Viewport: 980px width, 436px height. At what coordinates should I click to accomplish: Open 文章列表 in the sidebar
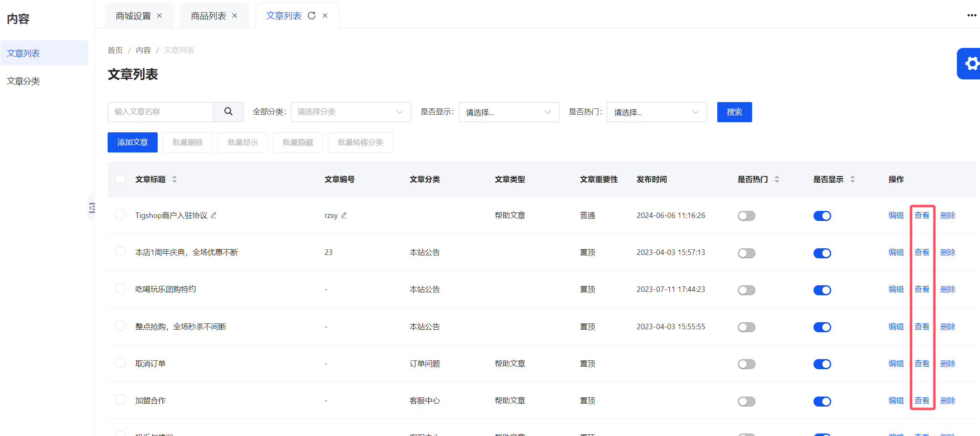(x=45, y=53)
